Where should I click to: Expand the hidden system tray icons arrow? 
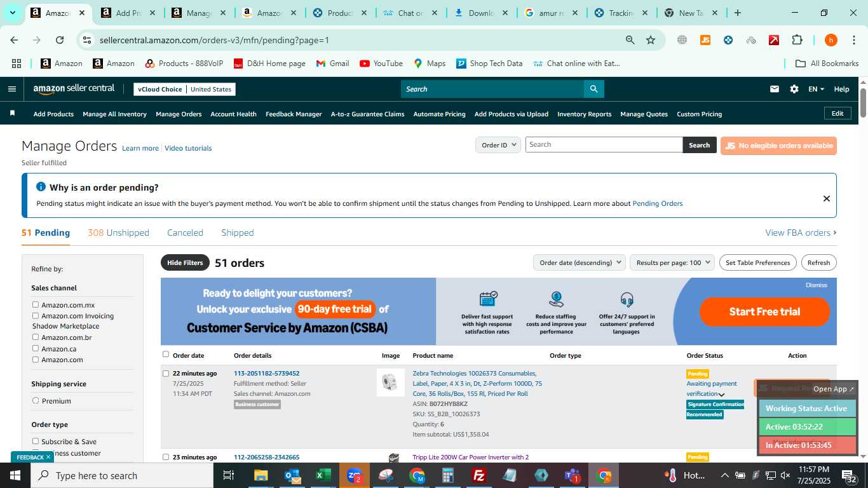[724, 475]
